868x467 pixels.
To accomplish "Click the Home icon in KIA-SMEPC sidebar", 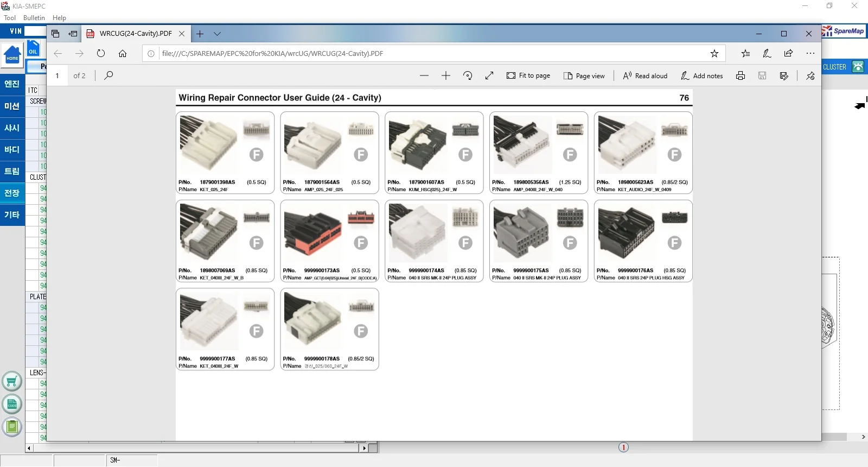I will click(x=12, y=56).
